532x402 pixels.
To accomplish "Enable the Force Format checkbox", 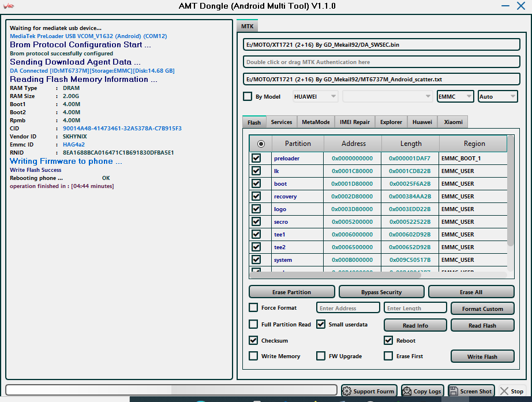I will point(253,307).
